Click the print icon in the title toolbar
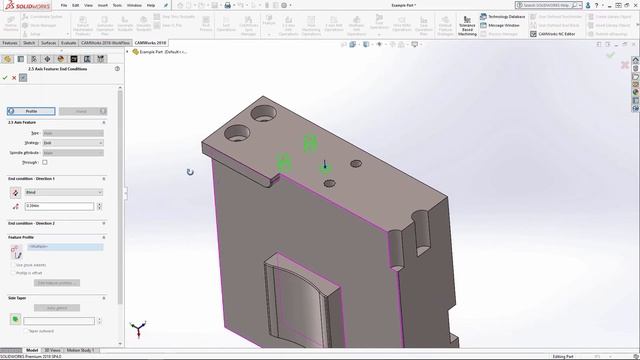The height and width of the screenshot is (360, 640). 228,5
